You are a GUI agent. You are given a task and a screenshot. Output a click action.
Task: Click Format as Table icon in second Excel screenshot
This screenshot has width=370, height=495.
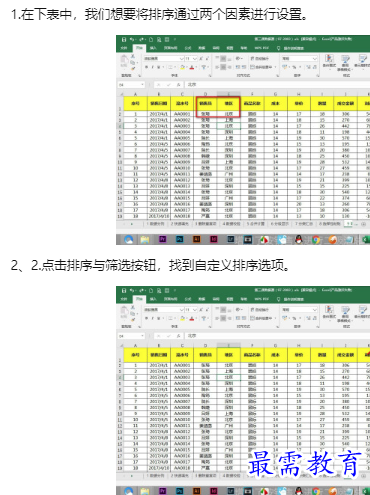click(x=345, y=310)
